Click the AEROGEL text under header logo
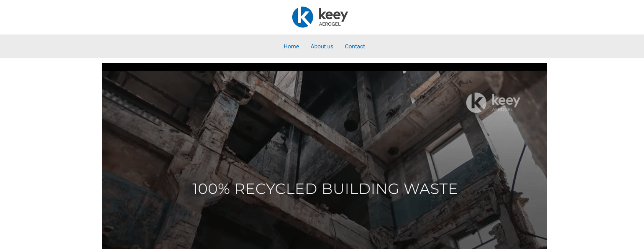 tap(330, 24)
